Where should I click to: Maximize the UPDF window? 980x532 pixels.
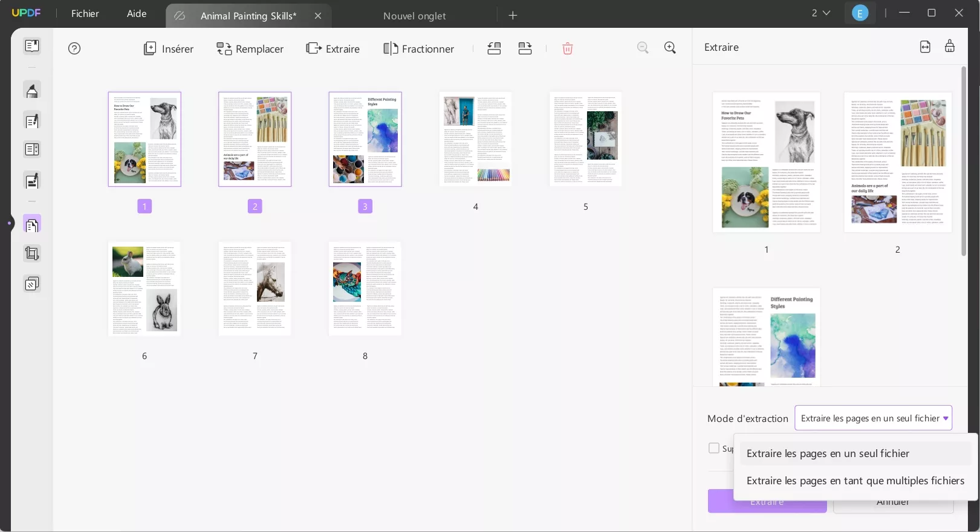pyautogui.click(x=932, y=13)
